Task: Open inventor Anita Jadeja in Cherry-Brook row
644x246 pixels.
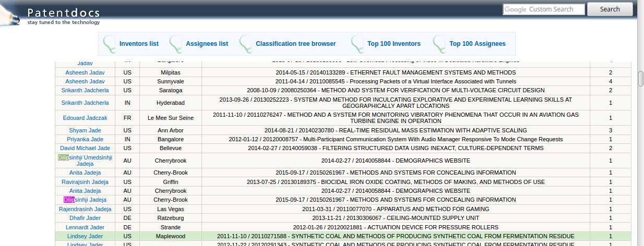Action: tap(85, 173)
